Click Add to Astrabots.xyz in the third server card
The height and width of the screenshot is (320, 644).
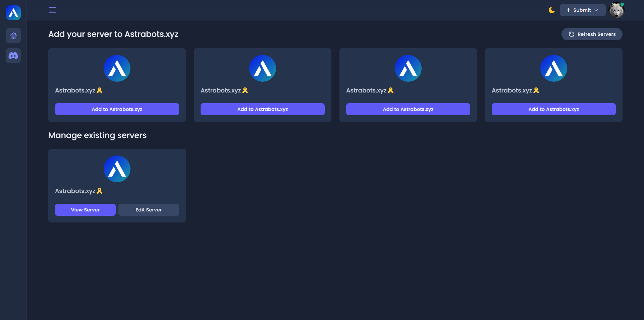(408, 109)
